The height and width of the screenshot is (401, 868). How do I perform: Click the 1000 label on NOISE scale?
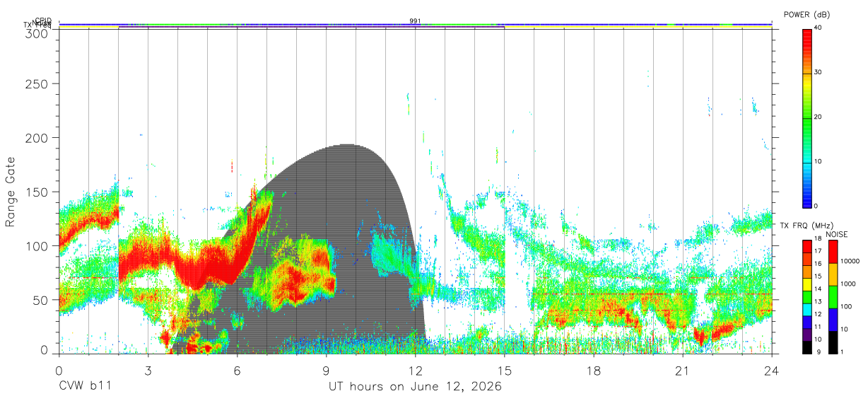click(x=848, y=284)
